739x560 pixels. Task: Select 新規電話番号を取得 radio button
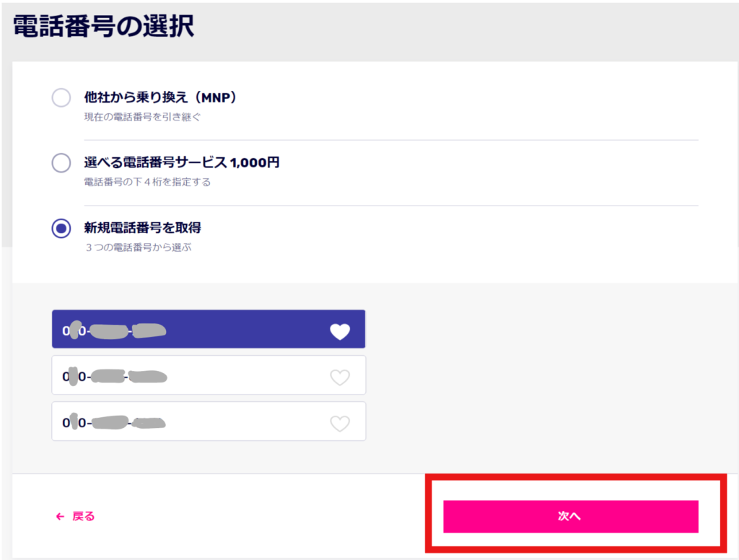(61, 228)
